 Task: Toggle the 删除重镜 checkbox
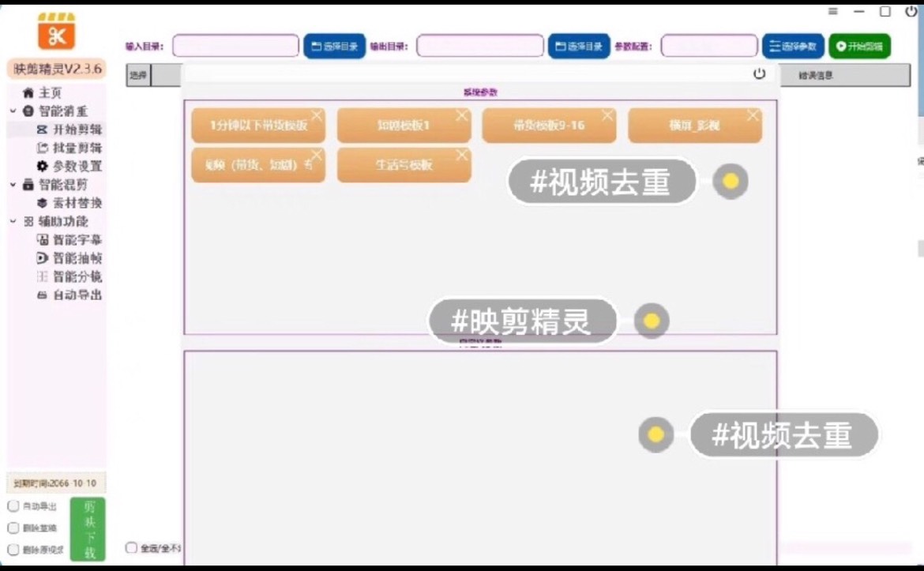coord(13,528)
